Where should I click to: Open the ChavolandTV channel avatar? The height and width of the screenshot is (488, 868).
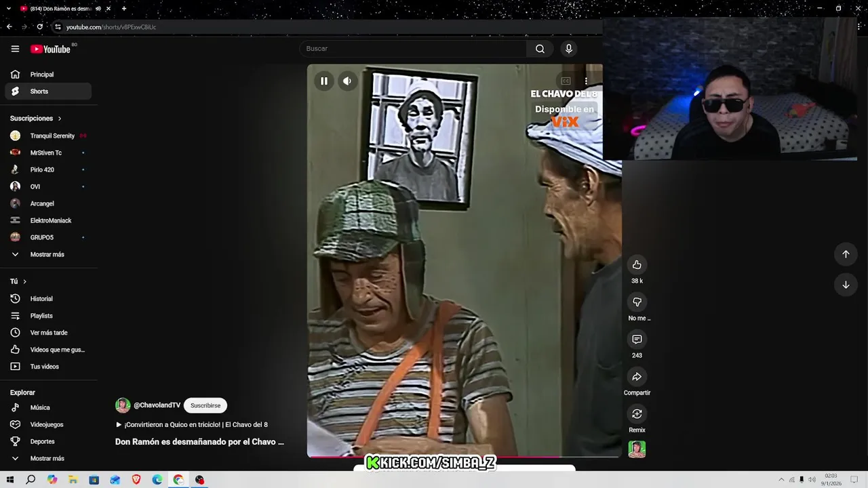(x=123, y=405)
